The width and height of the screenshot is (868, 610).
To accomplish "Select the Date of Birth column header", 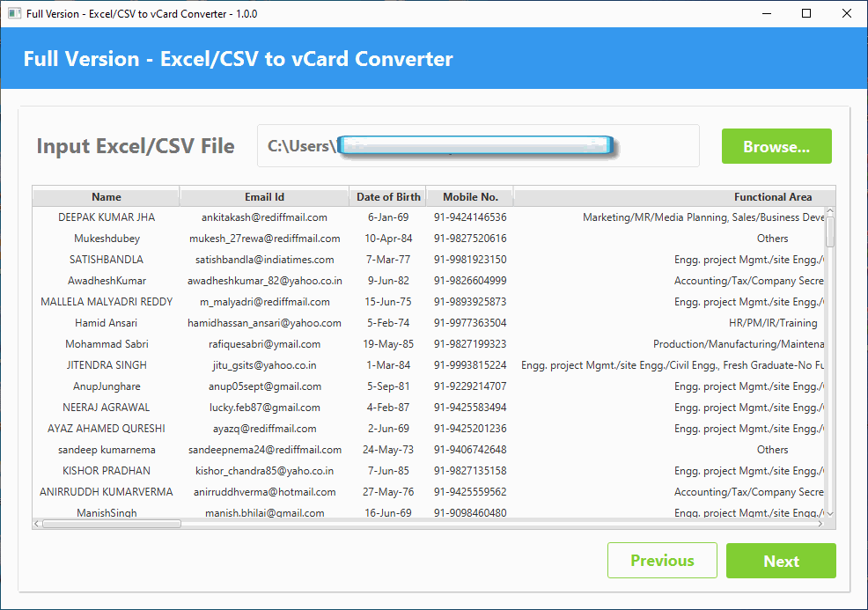I will pos(388,197).
